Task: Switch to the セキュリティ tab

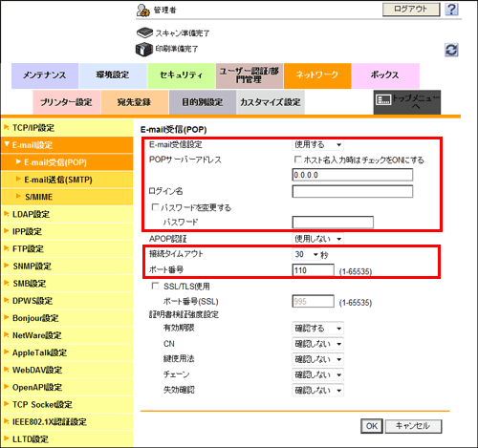Action: click(x=181, y=75)
